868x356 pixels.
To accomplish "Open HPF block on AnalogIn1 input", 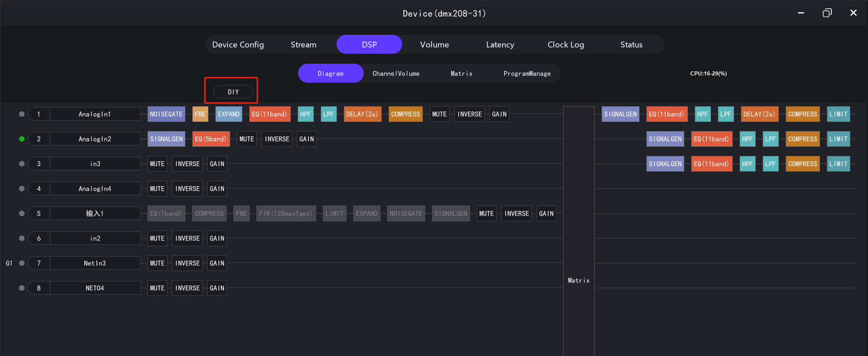I will [306, 114].
